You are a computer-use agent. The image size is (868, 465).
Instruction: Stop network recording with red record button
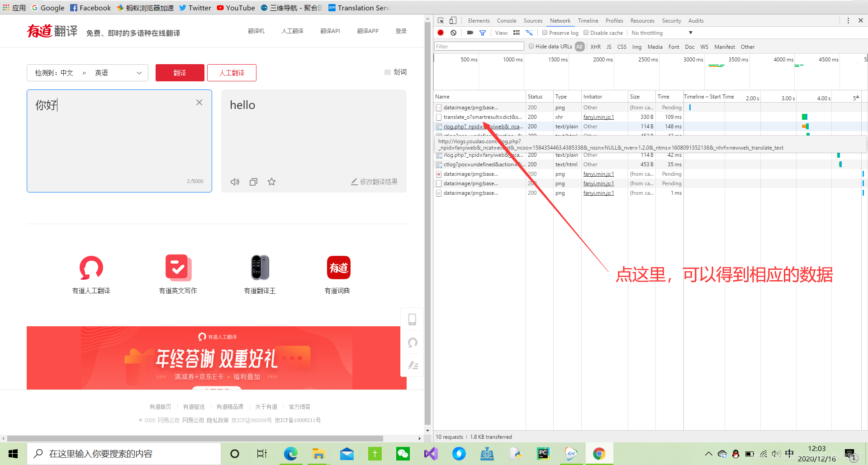point(441,33)
